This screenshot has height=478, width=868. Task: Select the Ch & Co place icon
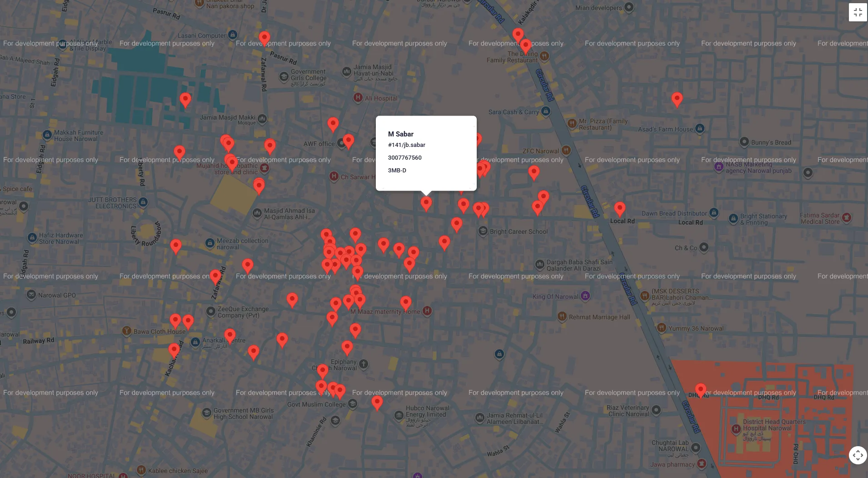tap(704, 247)
